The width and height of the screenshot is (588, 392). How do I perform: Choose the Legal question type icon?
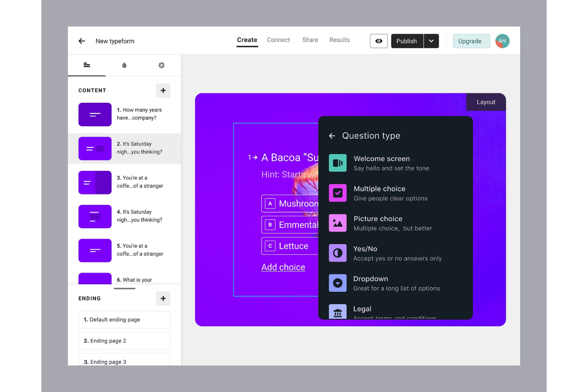coord(338,311)
